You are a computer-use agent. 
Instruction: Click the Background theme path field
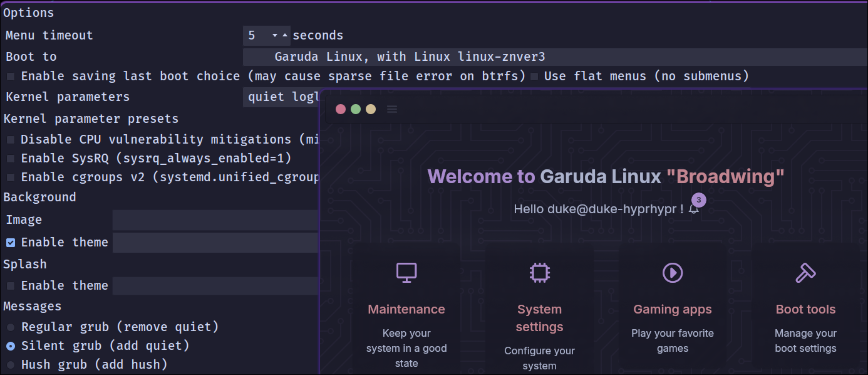point(215,243)
